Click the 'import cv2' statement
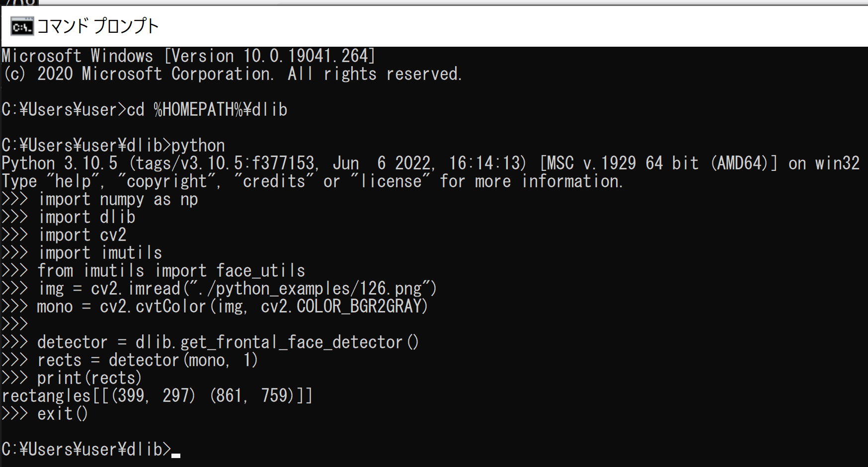Image resolution: width=868 pixels, height=467 pixels. [82, 235]
